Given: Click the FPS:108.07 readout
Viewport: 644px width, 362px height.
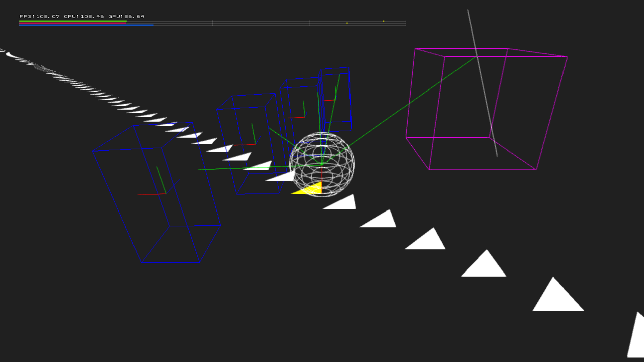Looking at the screenshot, I should pos(40,16).
